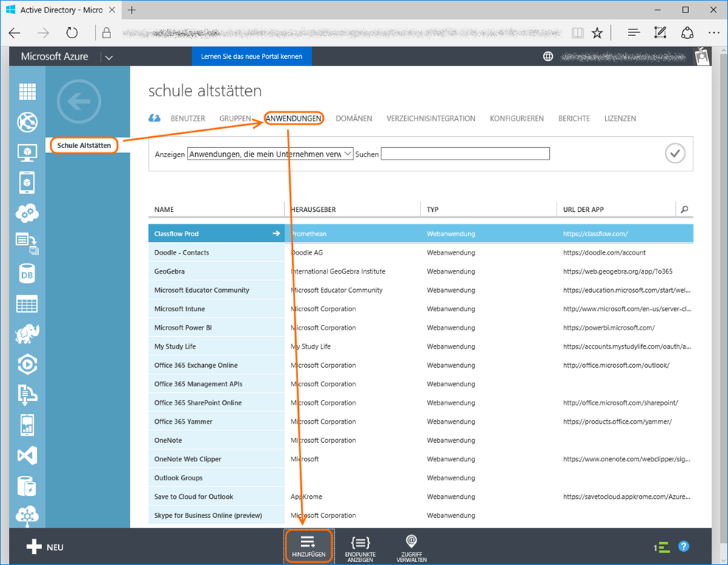
Task: Open the help question mark icon
Action: [x=684, y=547]
